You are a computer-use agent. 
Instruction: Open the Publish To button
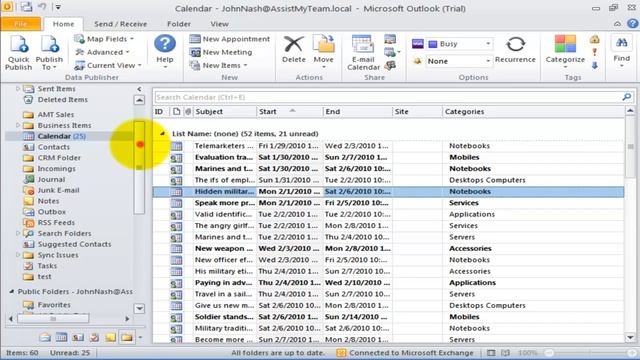click(49, 53)
